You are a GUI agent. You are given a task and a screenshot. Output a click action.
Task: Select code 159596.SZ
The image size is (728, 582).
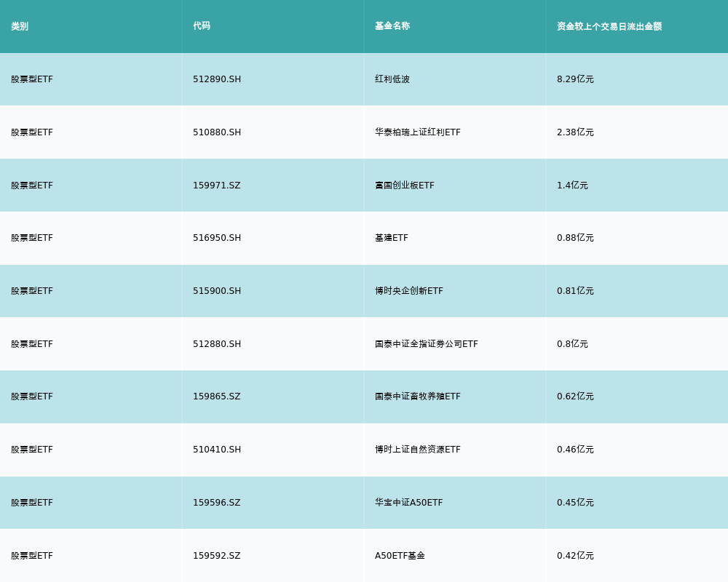click(217, 503)
